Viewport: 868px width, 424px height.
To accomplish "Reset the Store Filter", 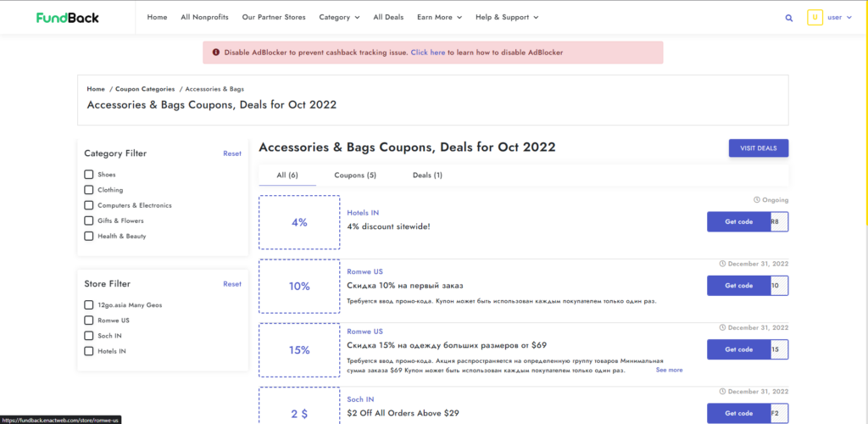I will 232,284.
